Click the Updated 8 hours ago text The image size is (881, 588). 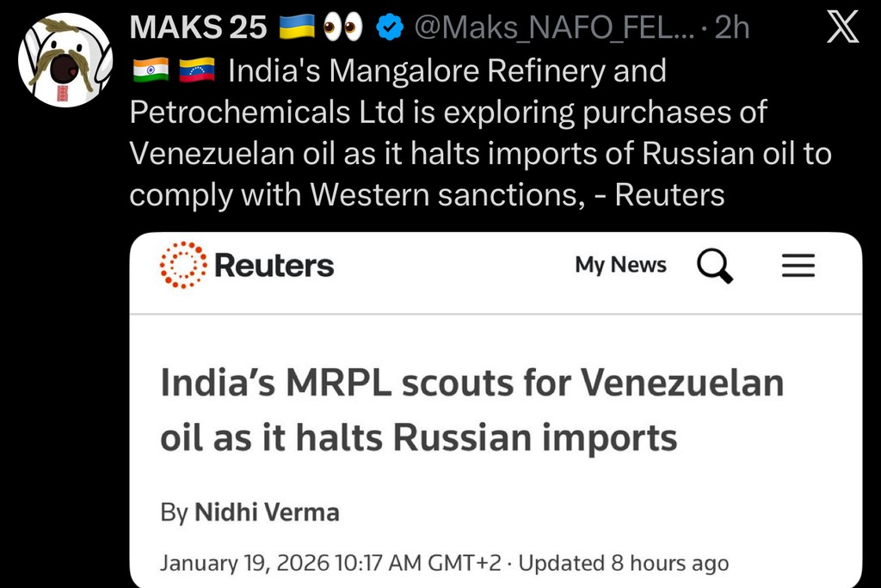[x=624, y=564]
